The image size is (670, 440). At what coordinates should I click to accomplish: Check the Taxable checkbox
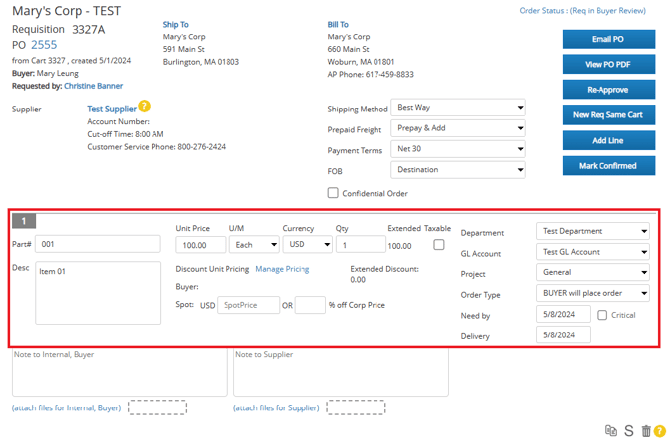[438, 245]
